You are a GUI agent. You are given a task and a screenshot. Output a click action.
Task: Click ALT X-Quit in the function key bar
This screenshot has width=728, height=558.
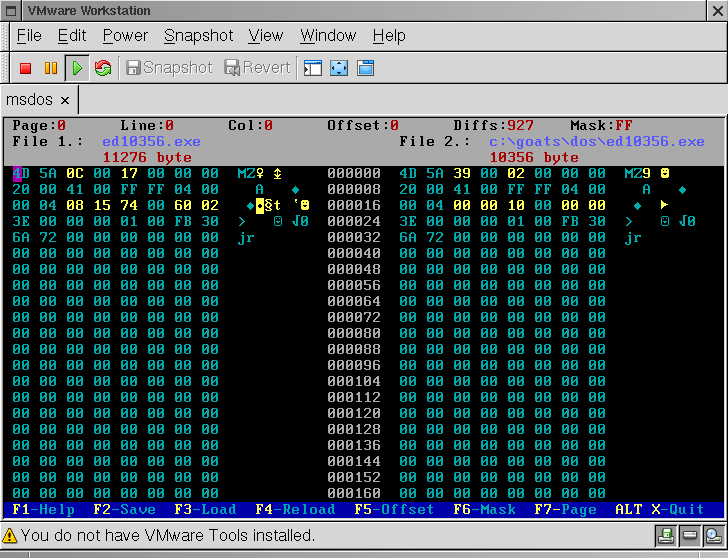click(x=660, y=509)
